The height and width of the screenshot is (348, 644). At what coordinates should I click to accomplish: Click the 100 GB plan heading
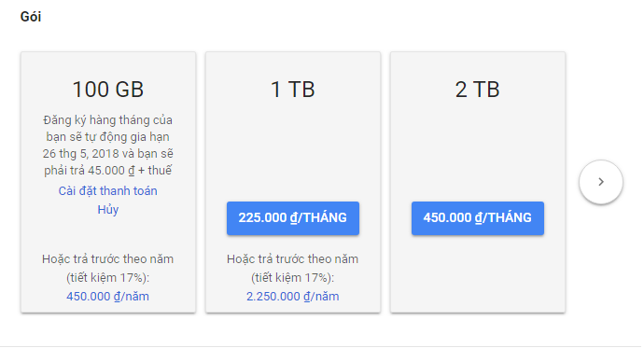pyautogui.click(x=108, y=89)
